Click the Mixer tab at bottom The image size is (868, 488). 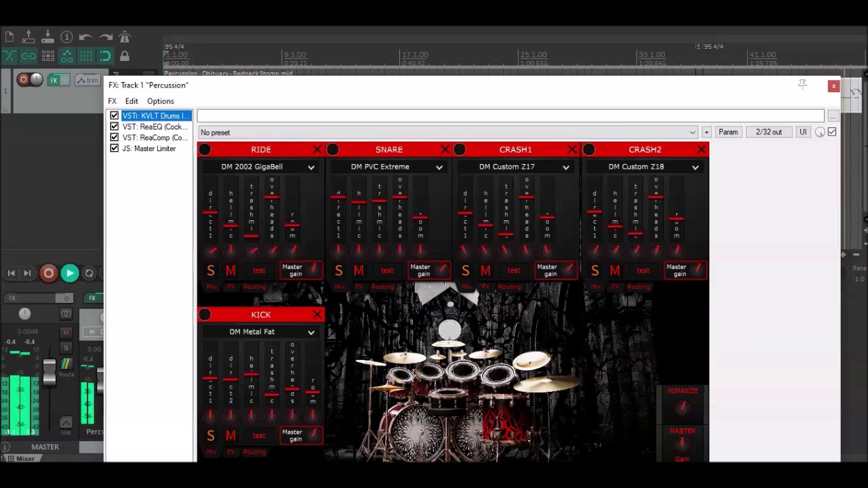click(25, 459)
